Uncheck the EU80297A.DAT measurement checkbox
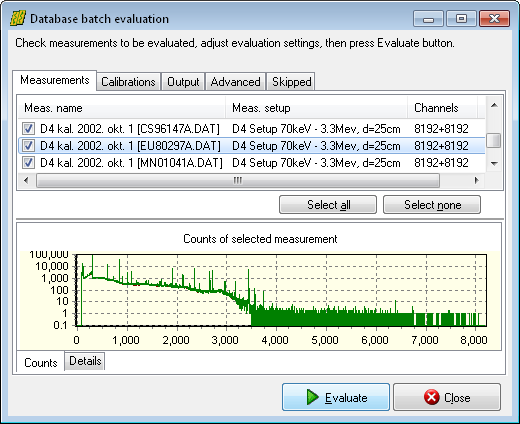Screen dimensions: 520x424 (x=28, y=145)
